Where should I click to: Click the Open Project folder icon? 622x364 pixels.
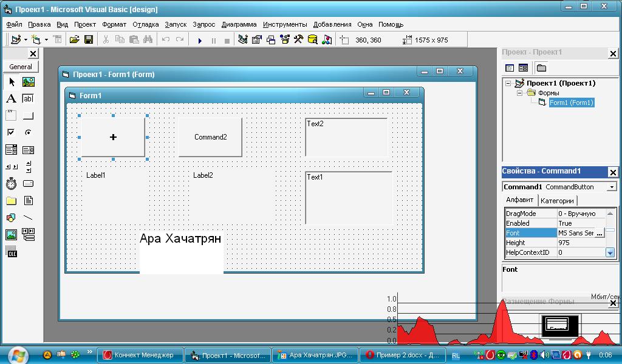tap(74, 39)
